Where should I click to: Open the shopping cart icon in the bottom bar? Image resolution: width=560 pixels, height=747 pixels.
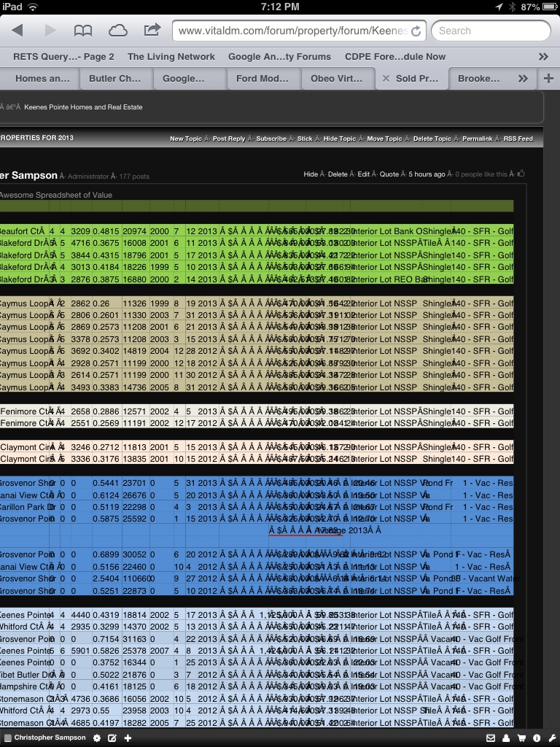click(x=521, y=738)
